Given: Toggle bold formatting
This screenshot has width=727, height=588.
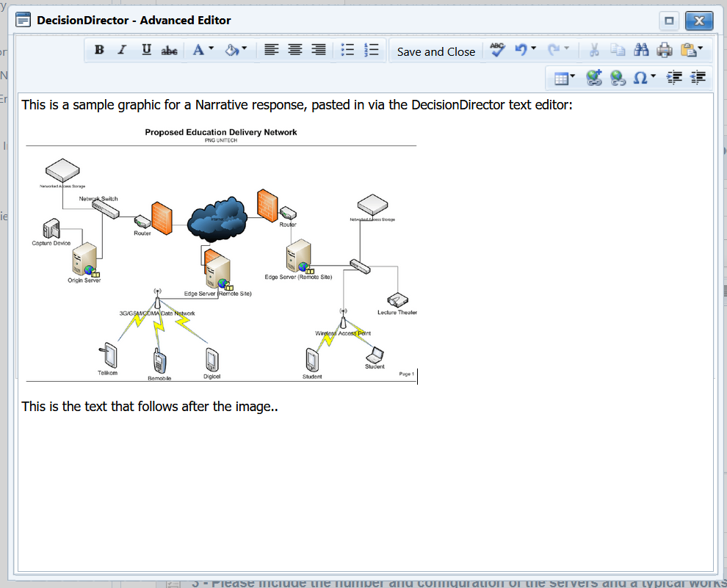Looking at the screenshot, I should 99,50.
